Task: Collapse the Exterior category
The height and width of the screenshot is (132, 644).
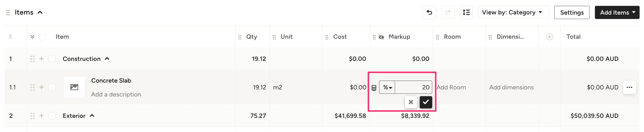Action: (92, 116)
